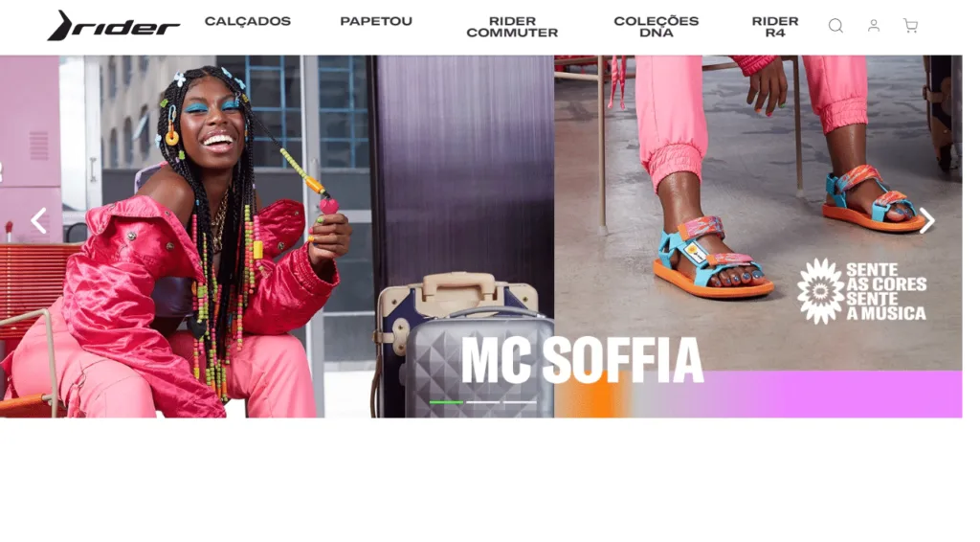Click the orange and blue sandal image

[x=714, y=257]
